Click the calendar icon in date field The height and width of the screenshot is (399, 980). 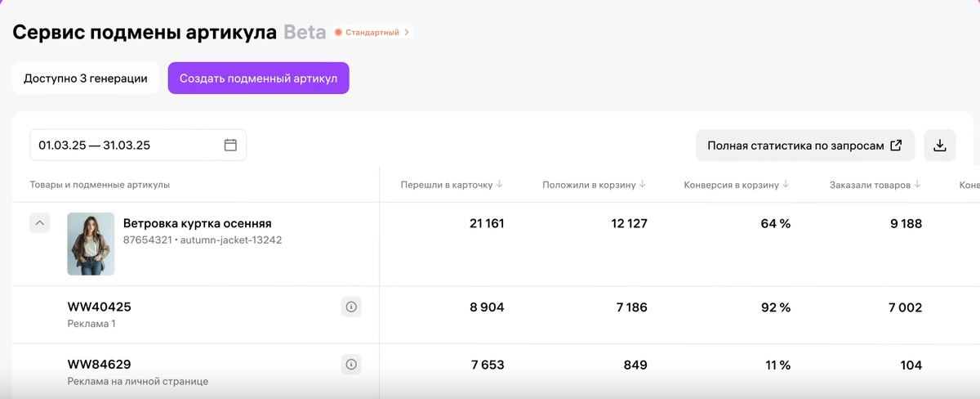(230, 146)
